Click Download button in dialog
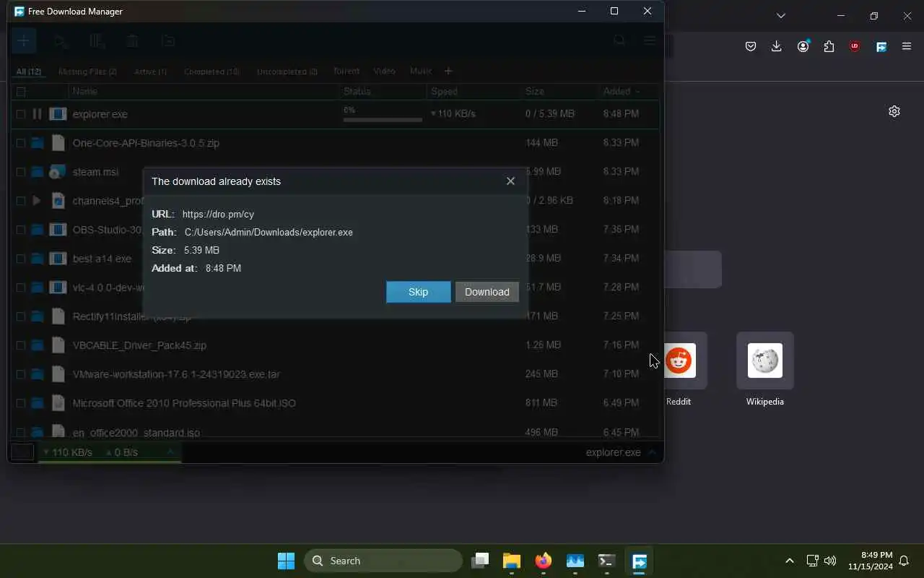The image size is (924, 578). coord(487,292)
